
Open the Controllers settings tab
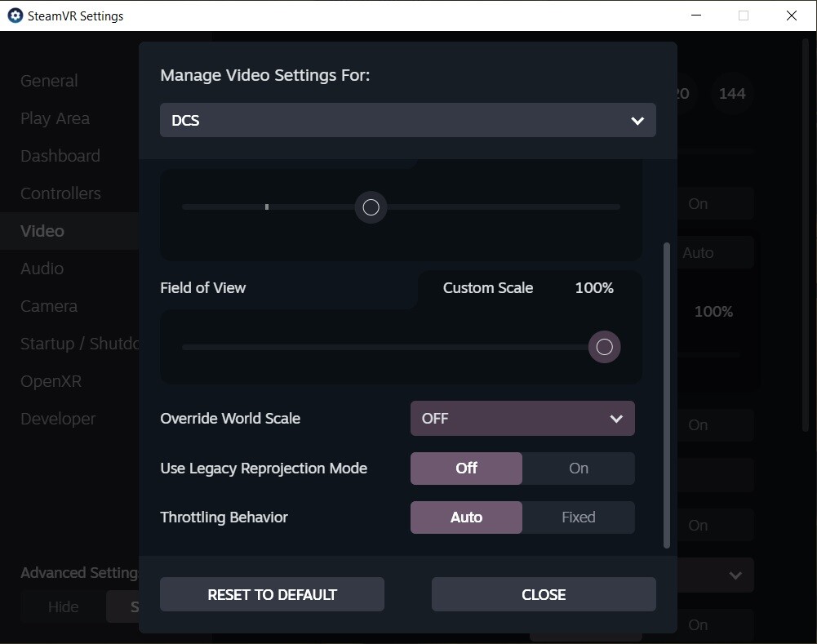pyautogui.click(x=60, y=193)
